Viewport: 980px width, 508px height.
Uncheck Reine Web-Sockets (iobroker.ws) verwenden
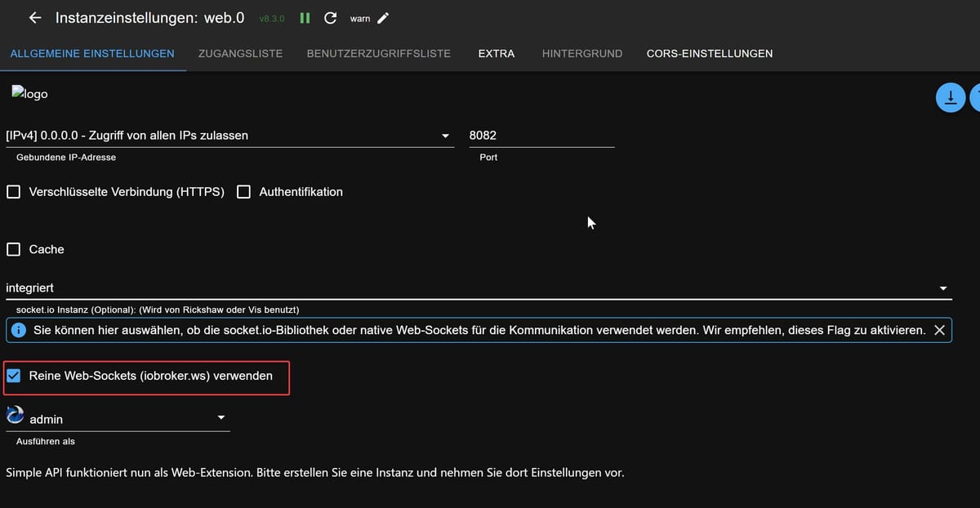click(x=14, y=376)
